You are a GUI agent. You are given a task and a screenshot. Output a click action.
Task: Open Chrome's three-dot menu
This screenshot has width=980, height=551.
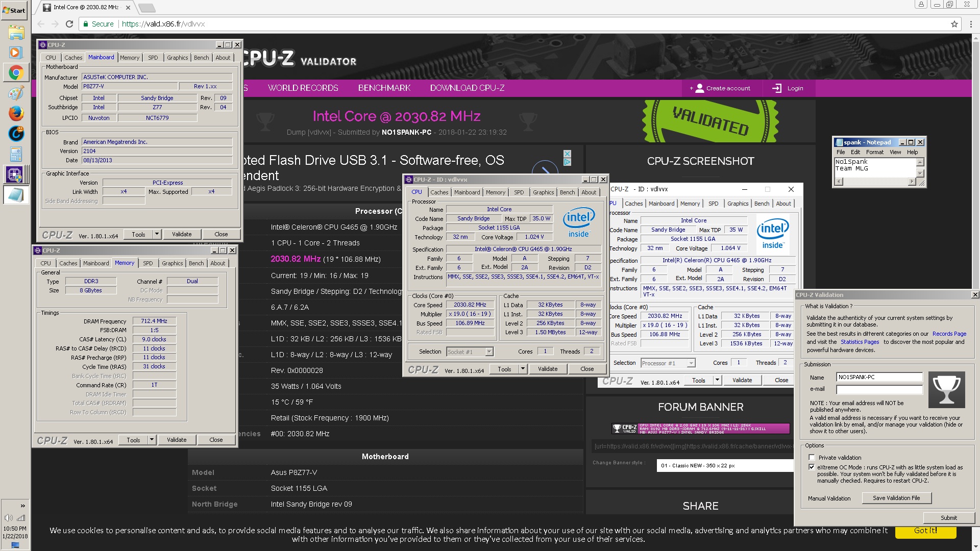pos(970,24)
